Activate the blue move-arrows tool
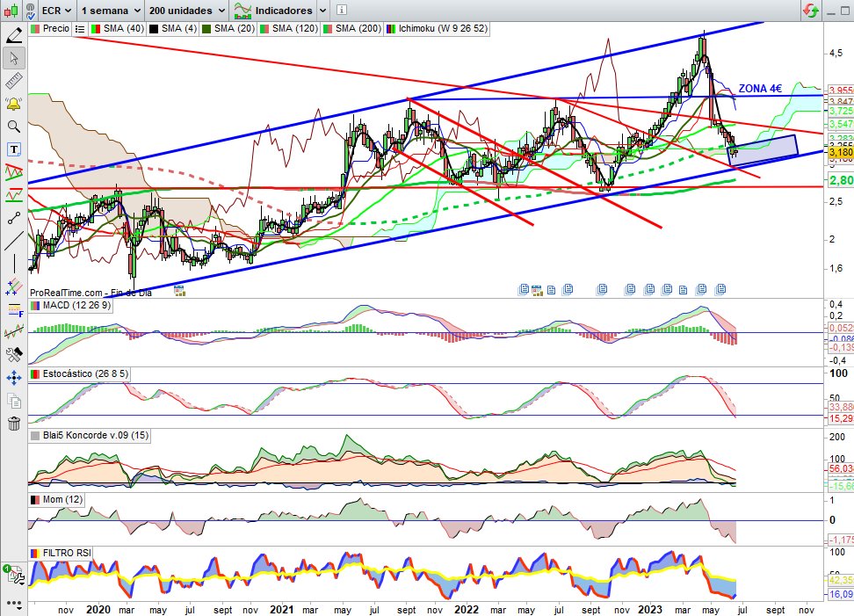 (x=13, y=378)
